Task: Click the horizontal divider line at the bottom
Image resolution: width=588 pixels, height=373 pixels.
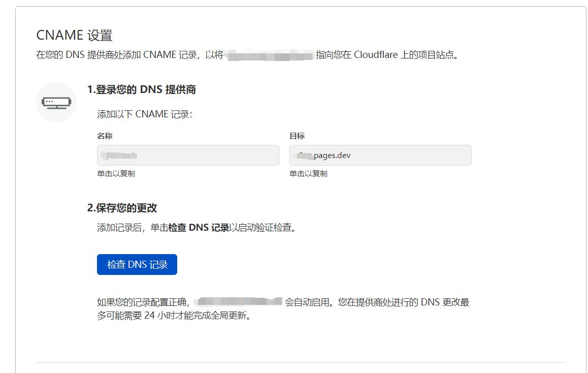Action: coord(301,362)
